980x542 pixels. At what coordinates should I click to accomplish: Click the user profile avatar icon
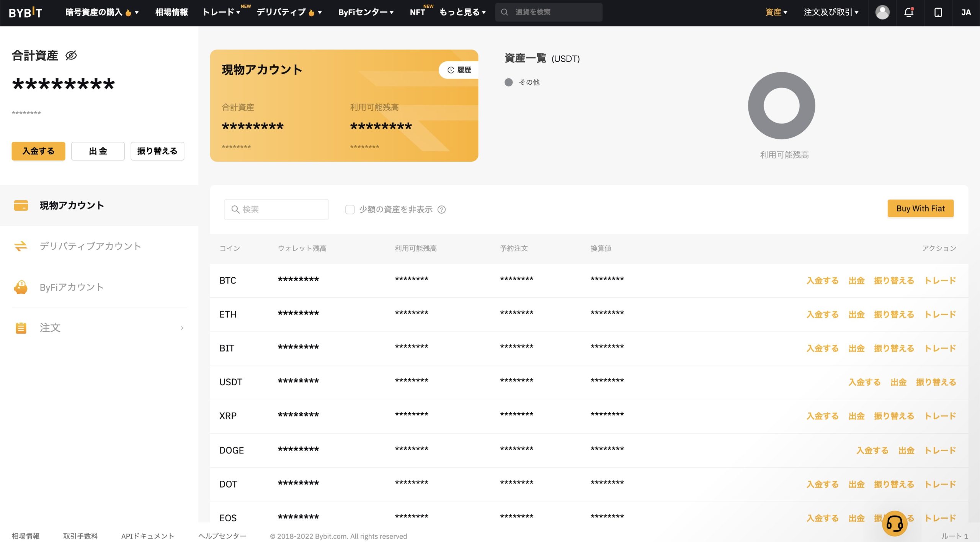pos(882,12)
